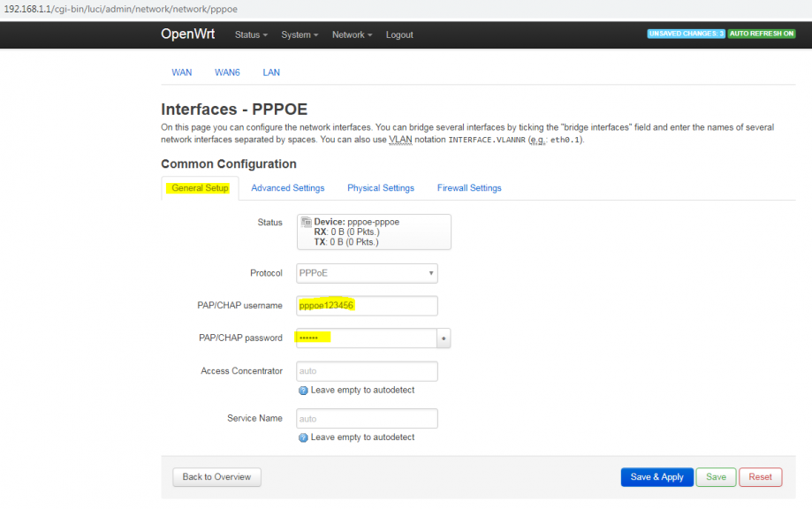Click the Logout link
This screenshot has height=509, width=812.
click(x=399, y=34)
